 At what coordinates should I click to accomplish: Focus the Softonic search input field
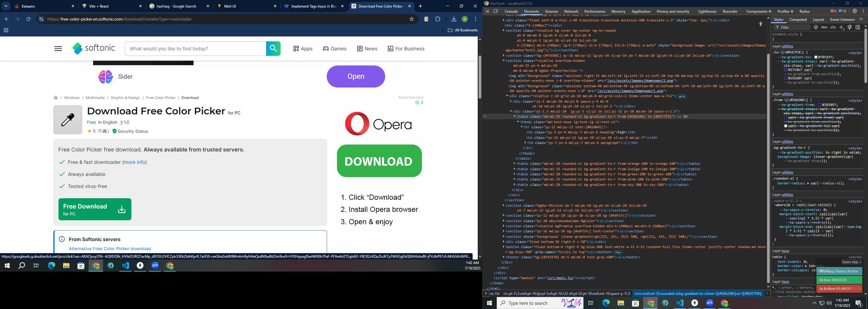195,49
